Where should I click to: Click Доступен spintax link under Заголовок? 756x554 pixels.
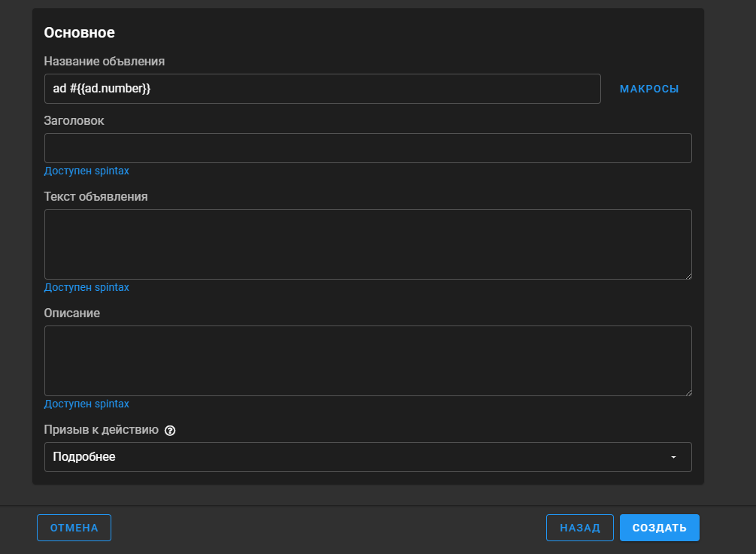coord(87,171)
